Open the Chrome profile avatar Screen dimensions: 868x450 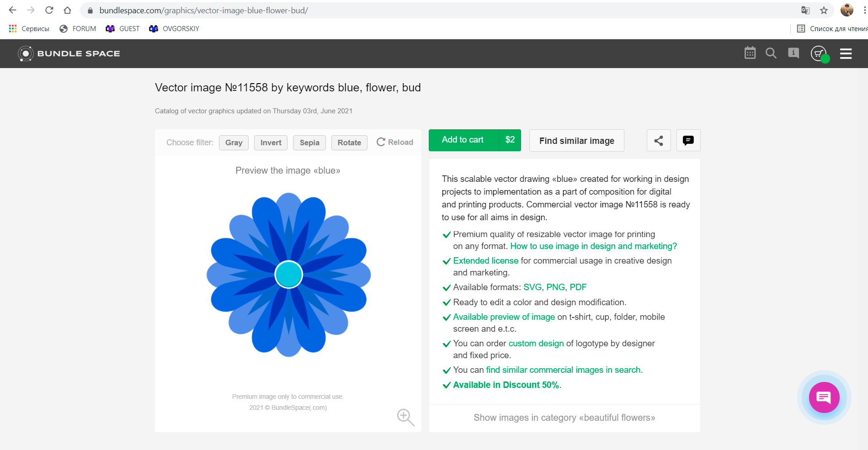(x=847, y=10)
